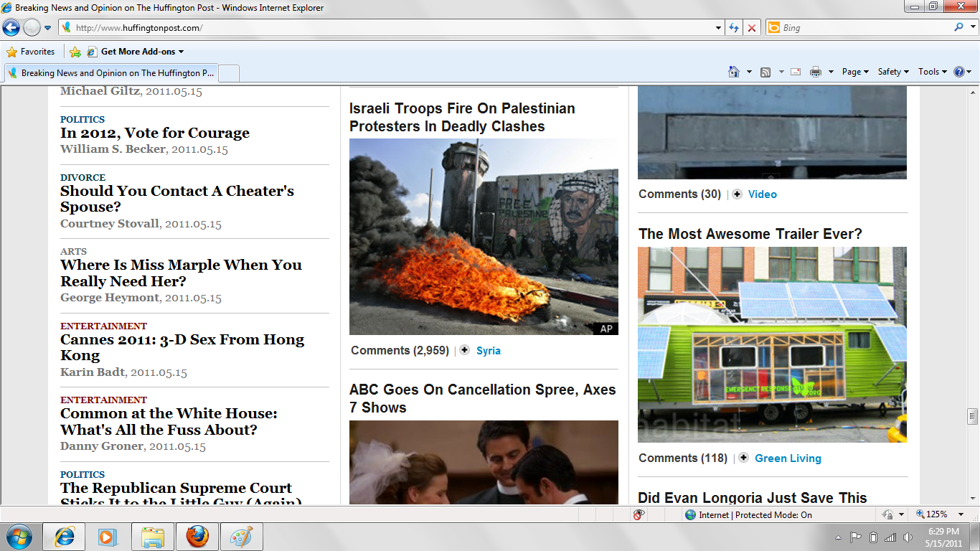Screen dimensions: 980x551
Task: Click the Stop loading icon
Action: [x=752, y=28]
